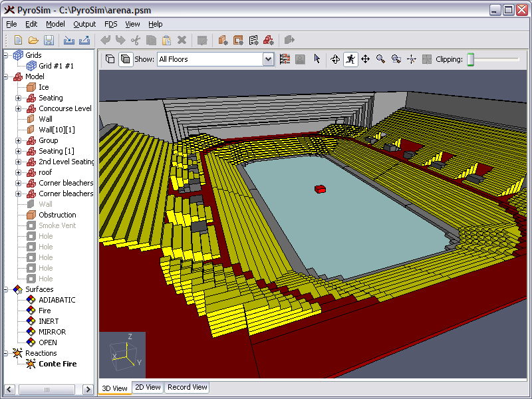Activate the Zoom magnifier tool
532x399 pixels.
coord(381,59)
